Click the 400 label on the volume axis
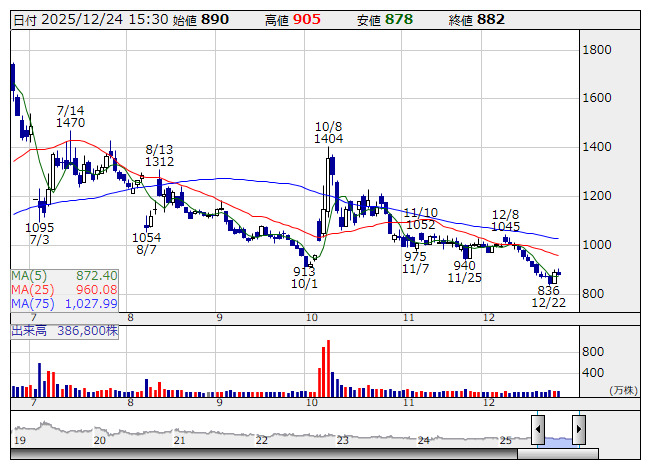The height and width of the screenshot is (470, 653). click(593, 373)
